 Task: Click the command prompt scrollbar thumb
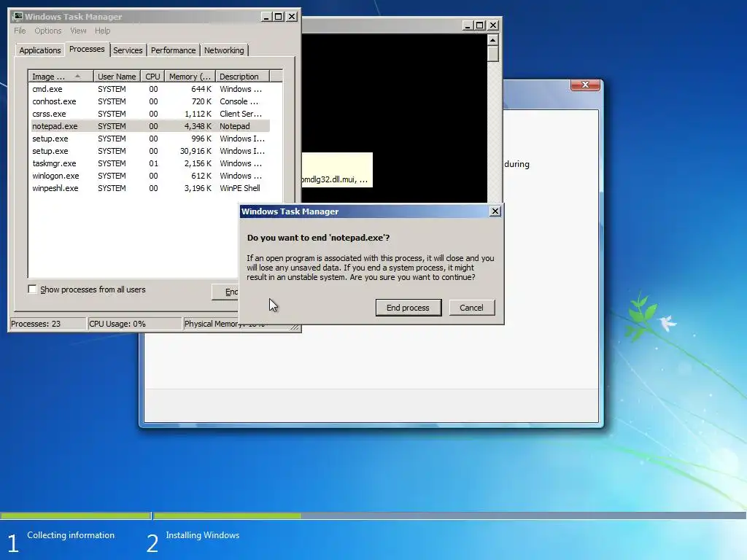pos(493,54)
